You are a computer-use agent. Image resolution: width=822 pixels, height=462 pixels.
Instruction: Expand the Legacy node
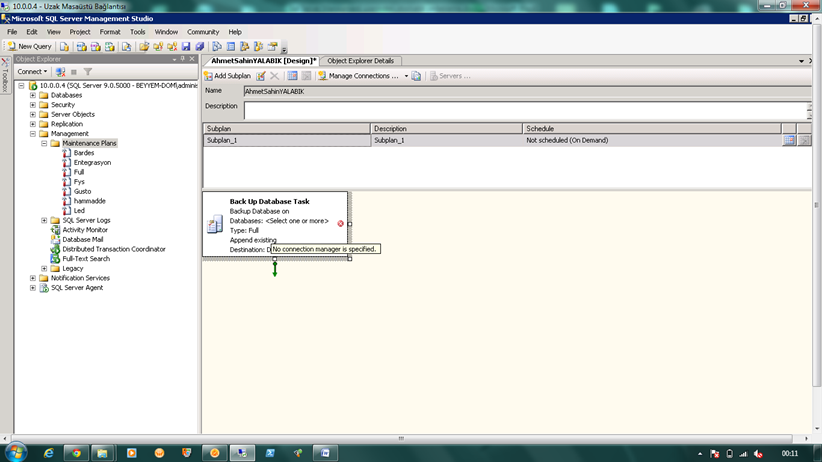point(44,268)
